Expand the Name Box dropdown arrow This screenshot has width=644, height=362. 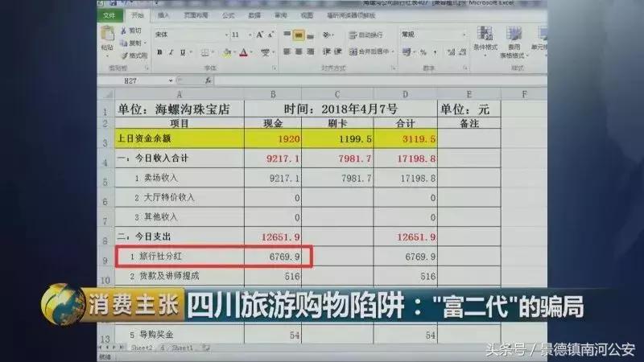[171, 81]
